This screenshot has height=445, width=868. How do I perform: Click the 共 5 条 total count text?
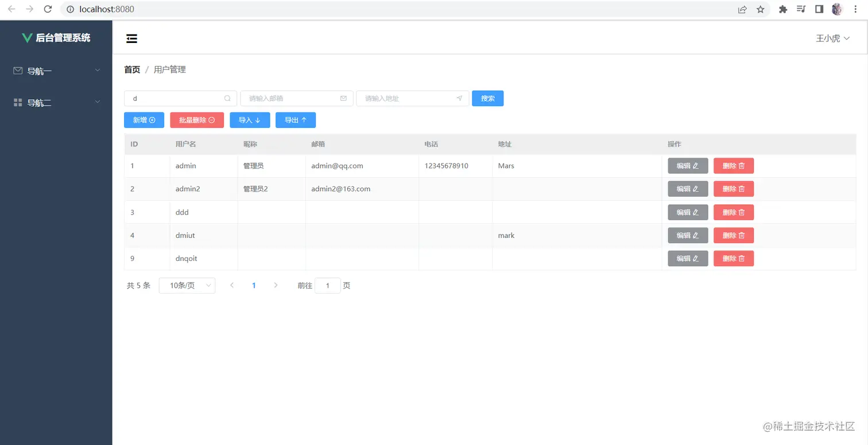tap(138, 286)
